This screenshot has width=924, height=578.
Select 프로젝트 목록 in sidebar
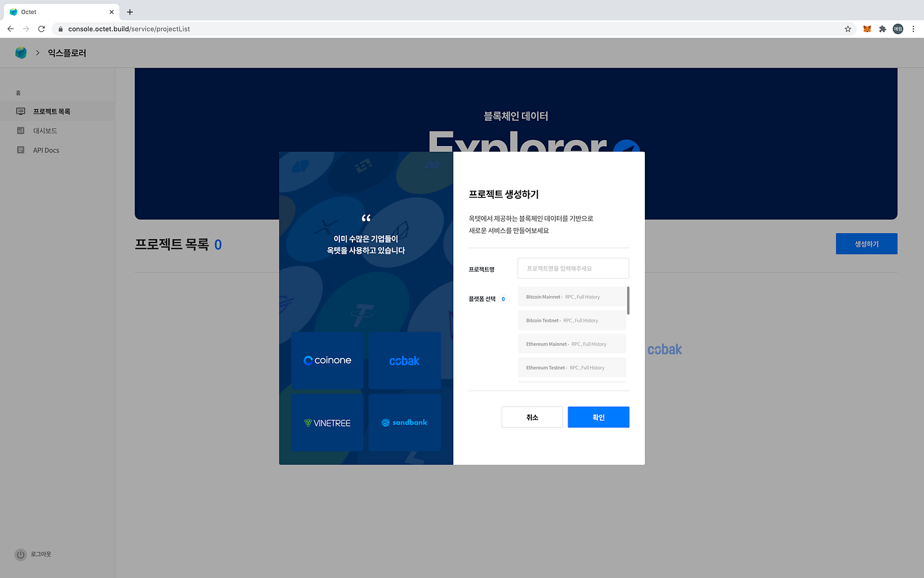click(57, 112)
